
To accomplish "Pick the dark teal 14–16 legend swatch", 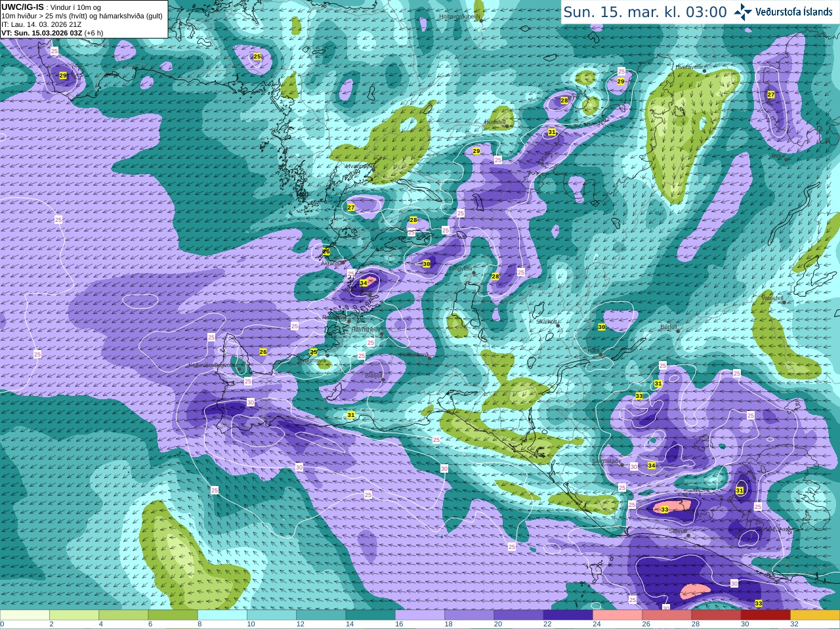I will pos(371,615).
